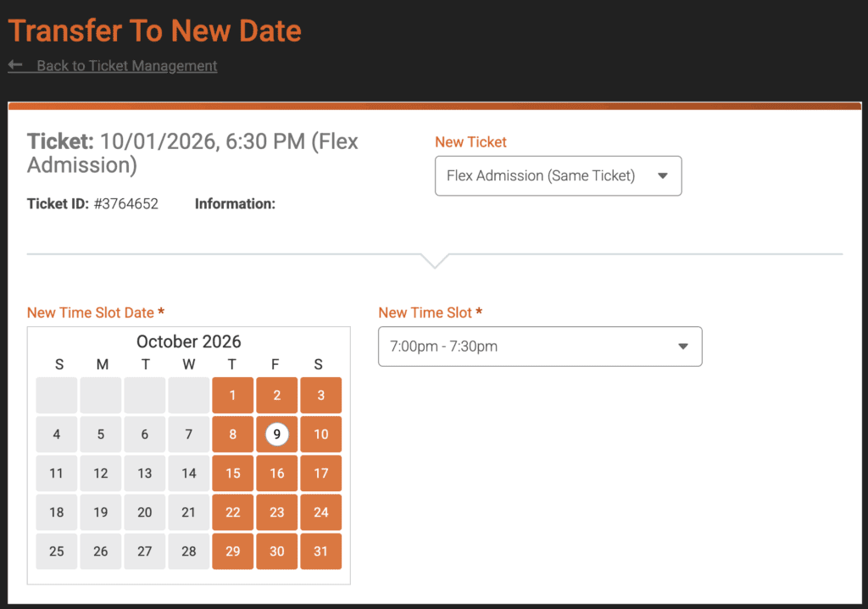Pick Saturday October 3 date

click(x=321, y=396)
